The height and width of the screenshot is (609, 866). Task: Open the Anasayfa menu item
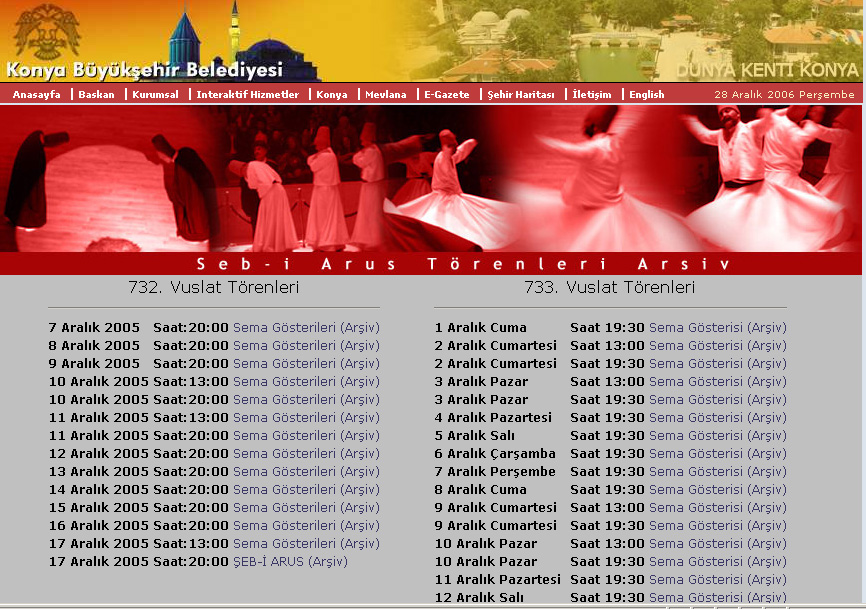(36, 94)
